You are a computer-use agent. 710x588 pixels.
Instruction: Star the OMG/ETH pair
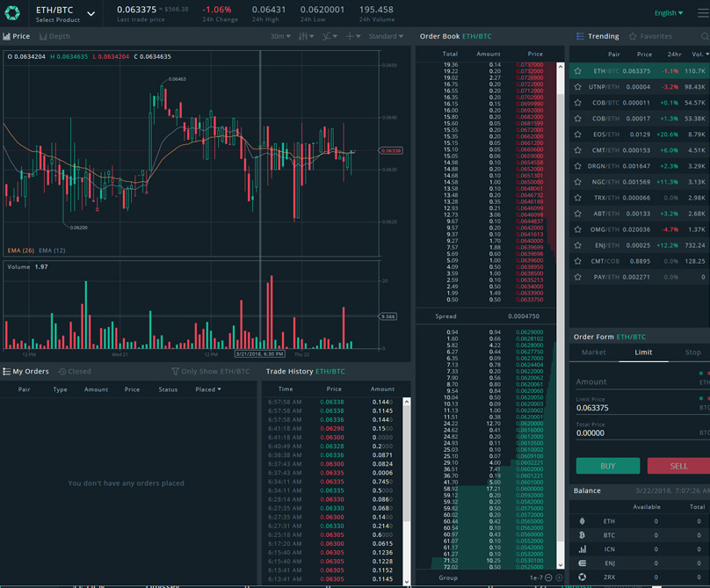[578, 229]
